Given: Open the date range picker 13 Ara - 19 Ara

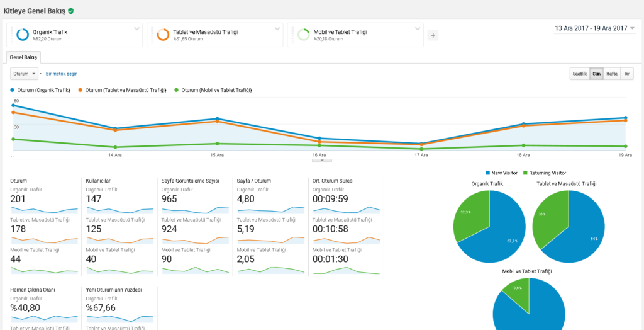Looking at the screenshot, I should tap(594, 28).
